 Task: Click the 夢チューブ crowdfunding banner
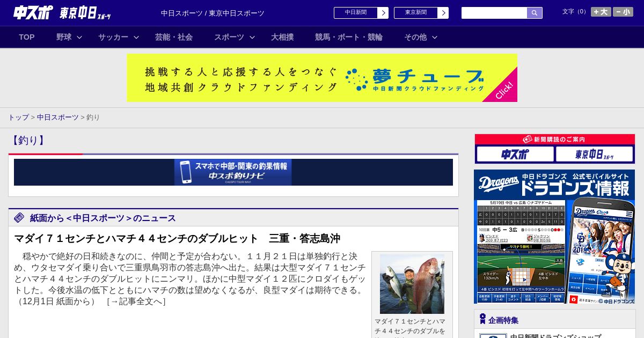point(322,78)
